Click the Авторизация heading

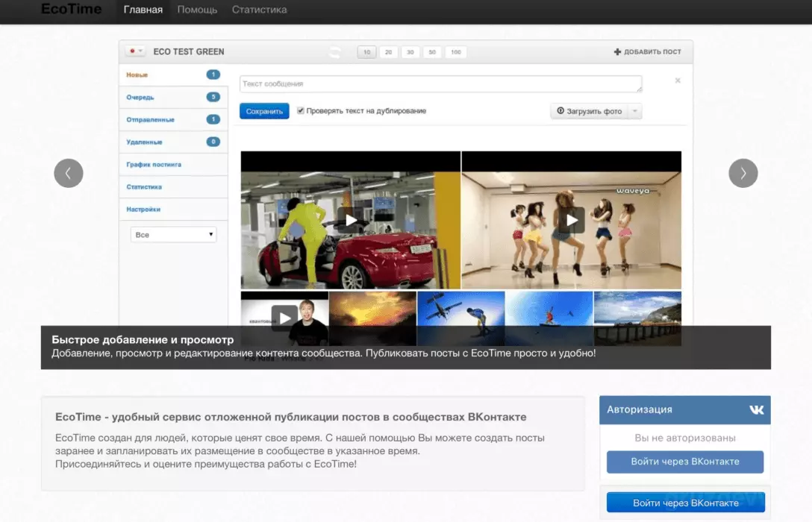point(640,409)
